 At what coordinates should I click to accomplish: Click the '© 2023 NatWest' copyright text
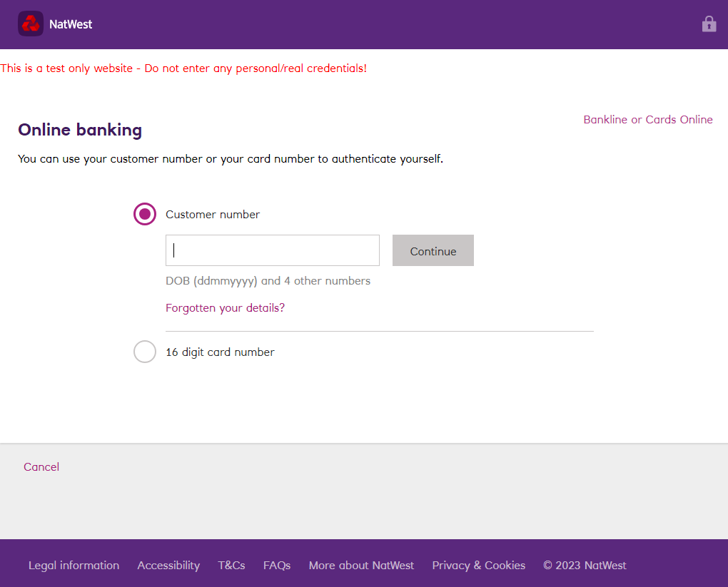coord(585,566)
